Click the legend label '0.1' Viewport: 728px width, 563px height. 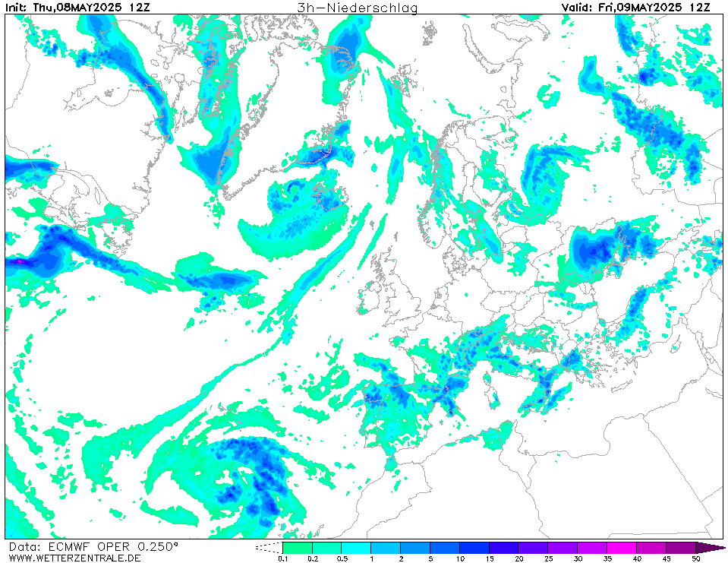(282, 558)
